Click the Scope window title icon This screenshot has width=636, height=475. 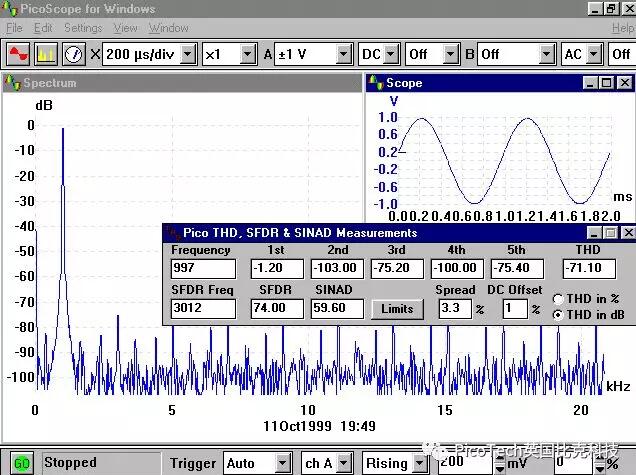(375, 83)
